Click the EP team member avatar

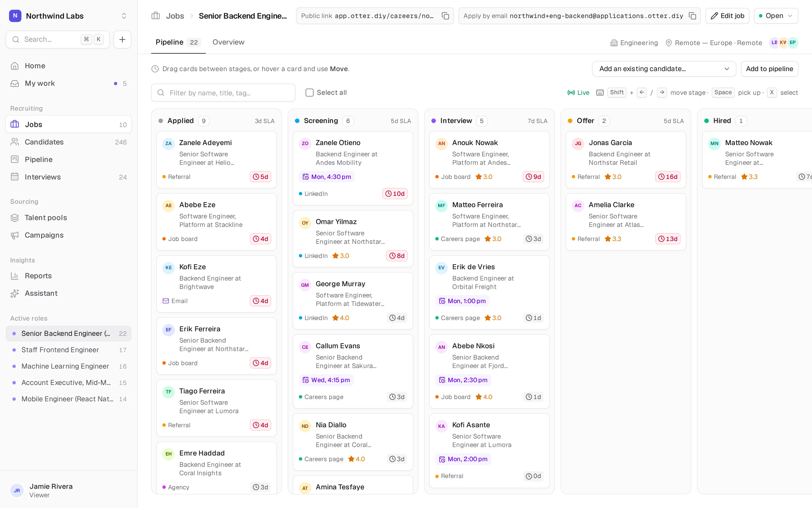[x=793, y=43]
